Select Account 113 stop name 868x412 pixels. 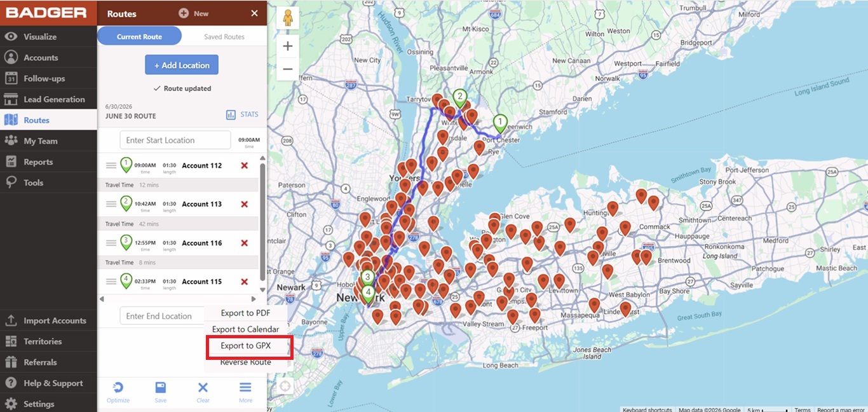click(201, 204)
